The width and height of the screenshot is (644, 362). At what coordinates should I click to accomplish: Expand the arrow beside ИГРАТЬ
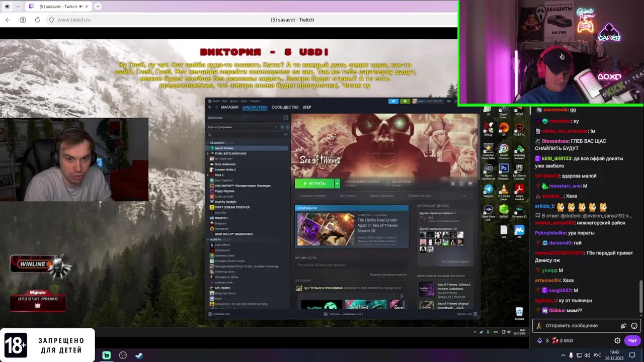click(x=338, y=184)
